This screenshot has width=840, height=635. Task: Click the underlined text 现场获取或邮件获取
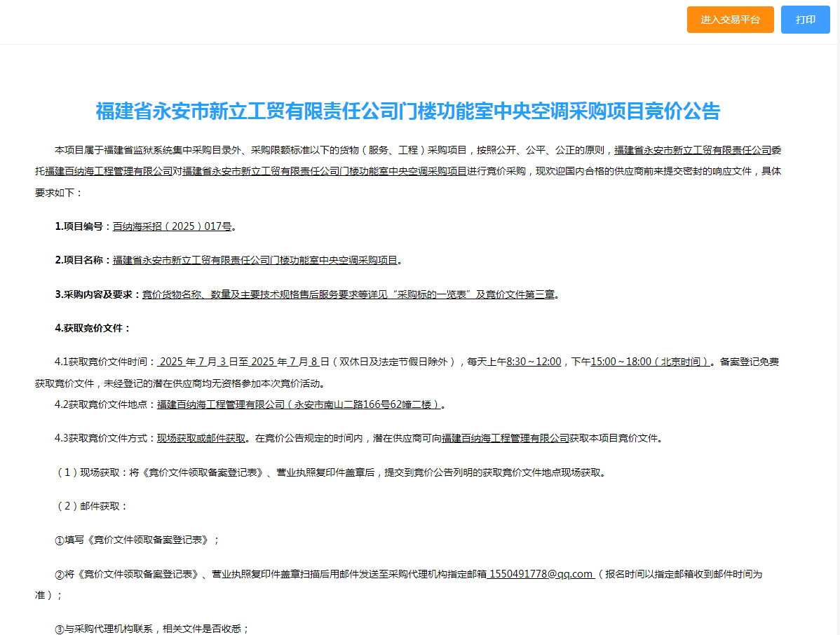(x=201, y=439)
